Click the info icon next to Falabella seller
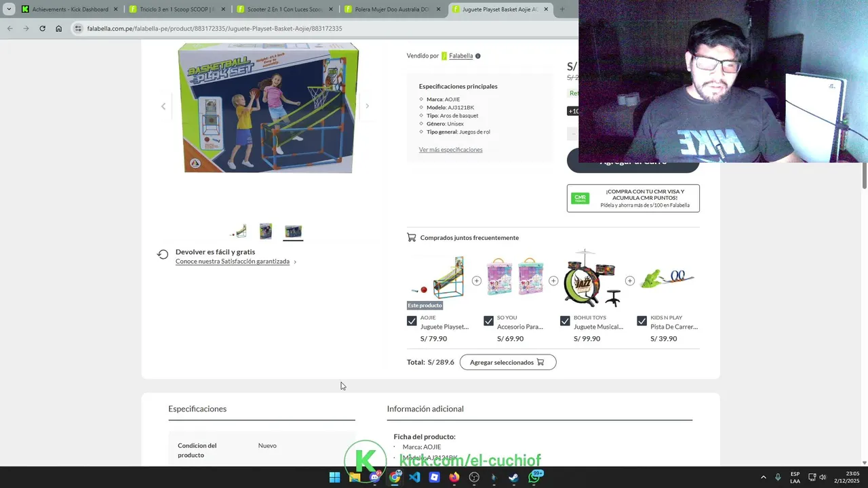 point(477,56)
